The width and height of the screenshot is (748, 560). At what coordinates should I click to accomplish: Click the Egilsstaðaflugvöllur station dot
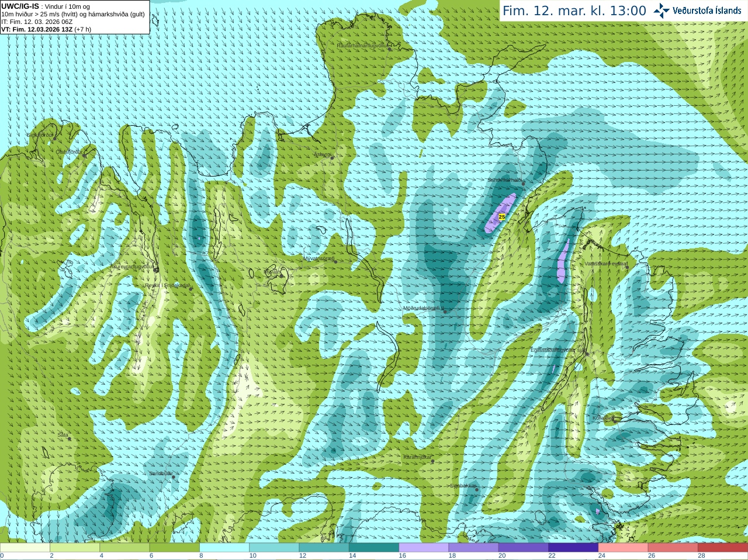pyautogui.click(x=588, y=353)
